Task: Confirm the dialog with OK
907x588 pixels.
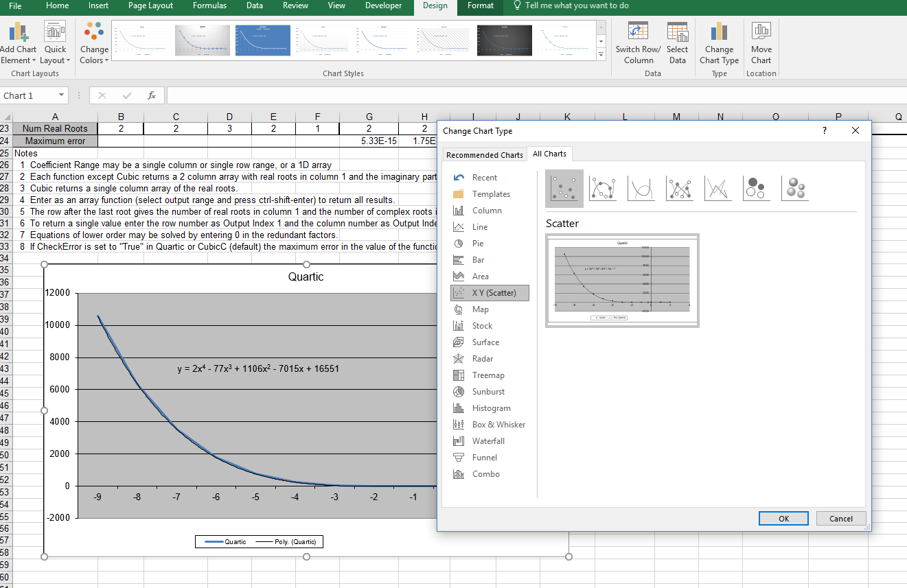Action: click(783, 519)
